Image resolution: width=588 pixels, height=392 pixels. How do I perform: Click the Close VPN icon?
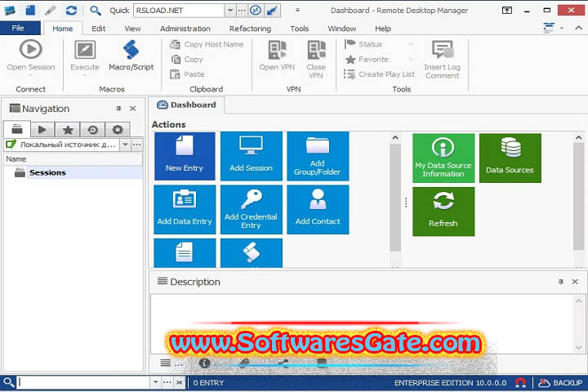pos(316,50)
